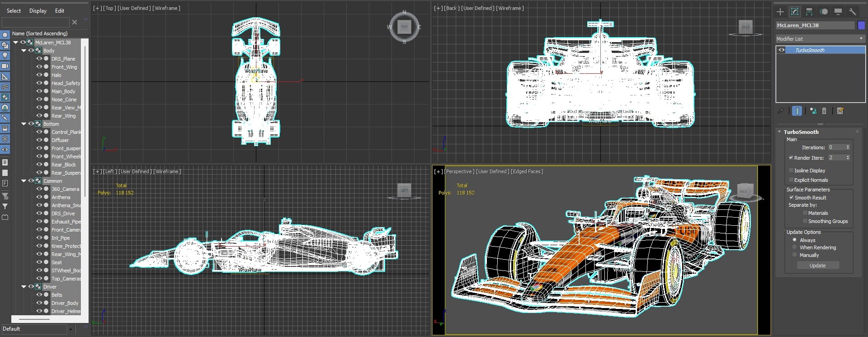Open the Hierarchy command panel tab
868x337 pixels.
click(x=809, y=12)
